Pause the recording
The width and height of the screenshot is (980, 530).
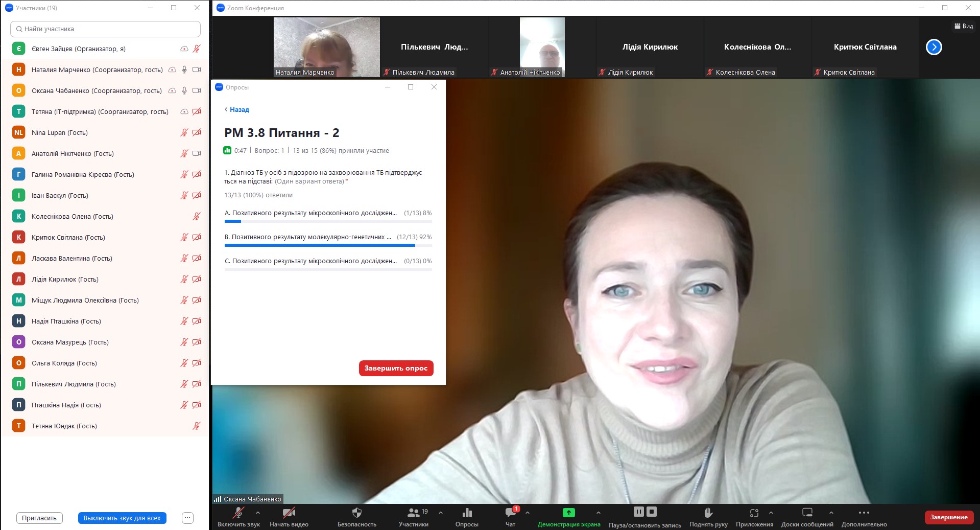click(x=638, y=512)
